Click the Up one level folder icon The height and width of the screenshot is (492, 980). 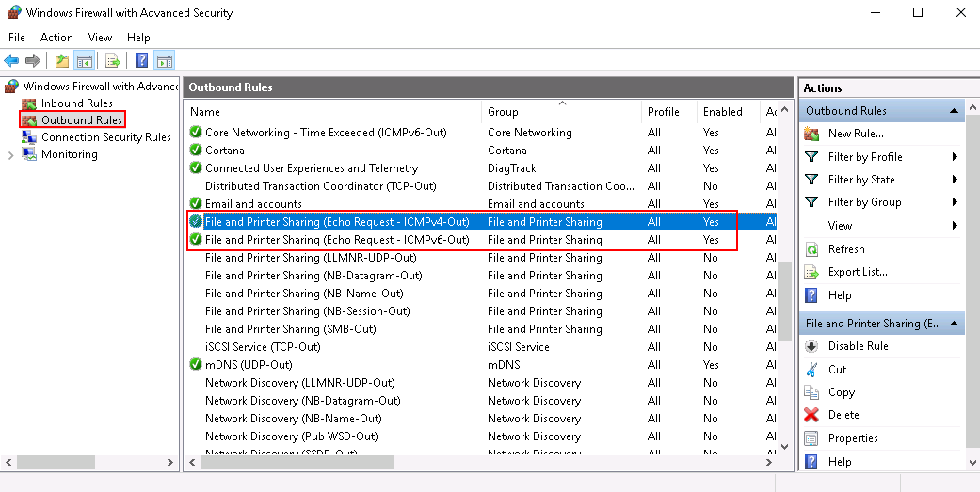(x=61, y=60)
